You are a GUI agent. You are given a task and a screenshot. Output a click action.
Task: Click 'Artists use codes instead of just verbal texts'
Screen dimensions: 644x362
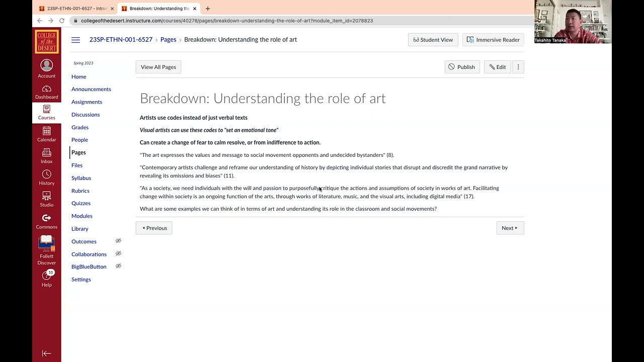[x=194, y=118]
